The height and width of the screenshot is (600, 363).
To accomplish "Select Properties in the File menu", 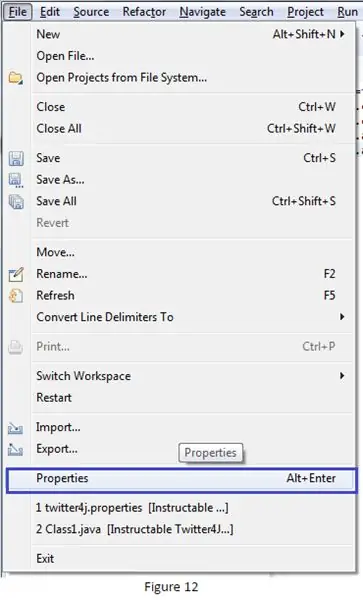I will (x=182, y=479).
